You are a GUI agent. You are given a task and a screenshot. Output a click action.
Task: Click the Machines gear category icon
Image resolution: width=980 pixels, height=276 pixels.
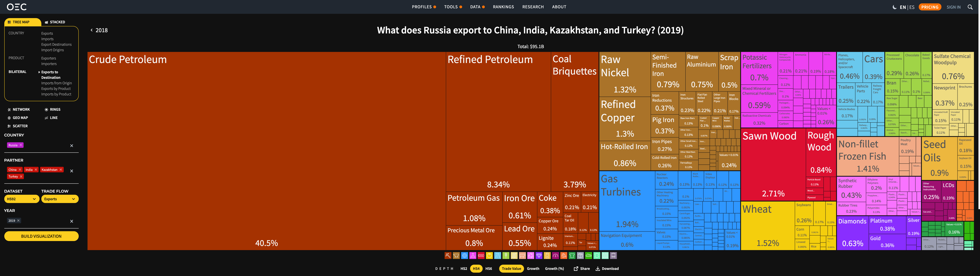point(465,256)
